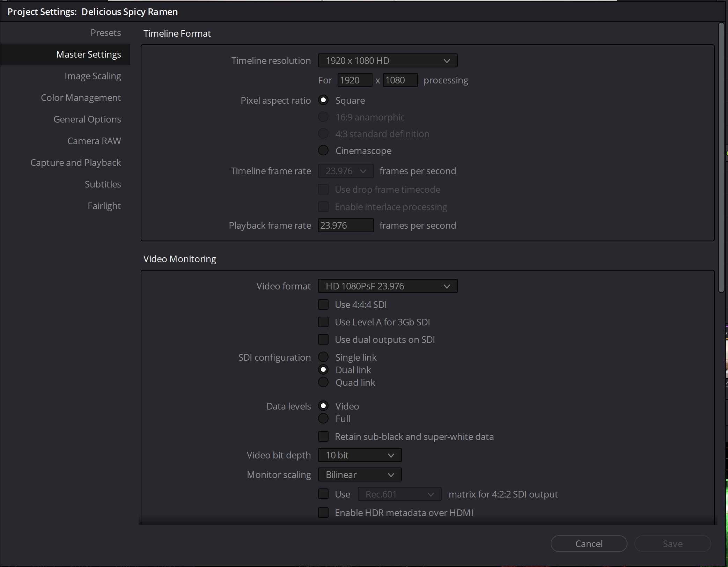Screen dimensions: 728x567
Task: Open the Timeline resolution dropdown
Action: pos(387,61)
